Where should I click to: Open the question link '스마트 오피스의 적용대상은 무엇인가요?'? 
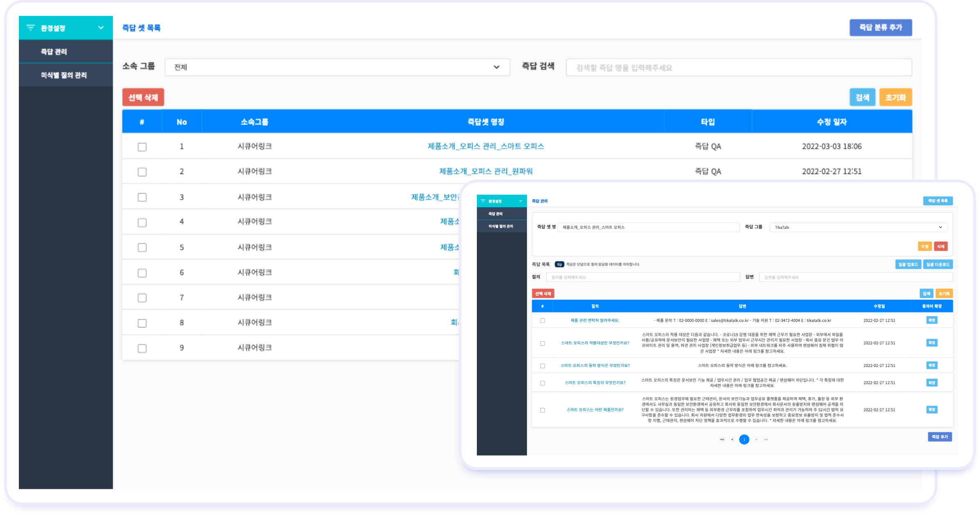595,343
